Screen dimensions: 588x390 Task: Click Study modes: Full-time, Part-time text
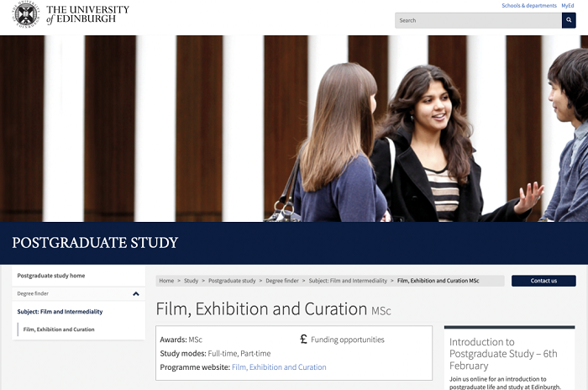pyautogui.click(x=215, y=354)
